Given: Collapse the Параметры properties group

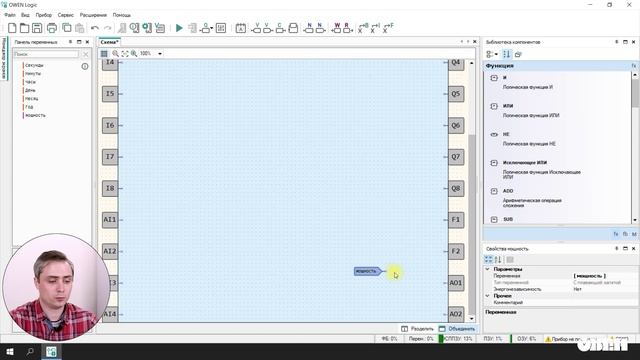Looking at the screenshot, I should click(x=487, y=269).
